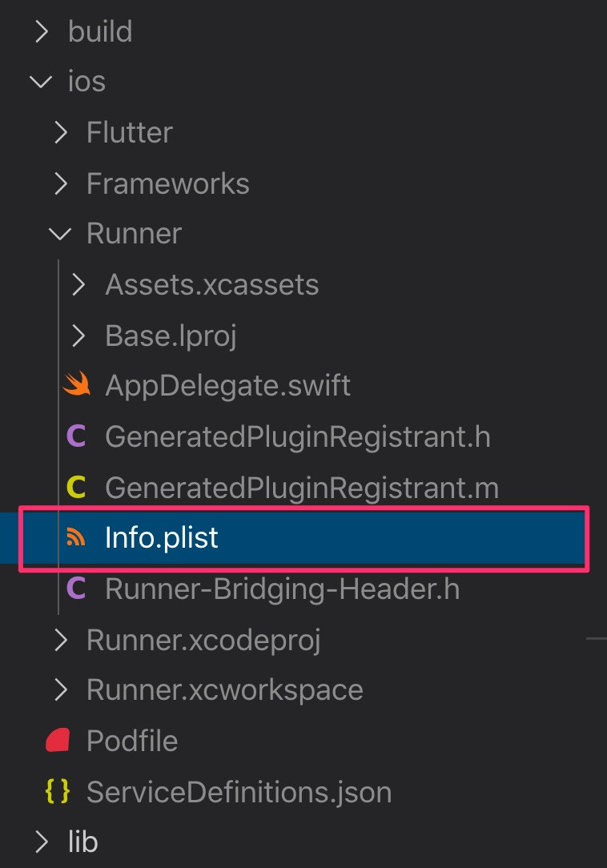Click the yellow C icon for GeneratedPluginRegistrant.m
This screenshot has width=607, height=868.
(x=77, y=488)
